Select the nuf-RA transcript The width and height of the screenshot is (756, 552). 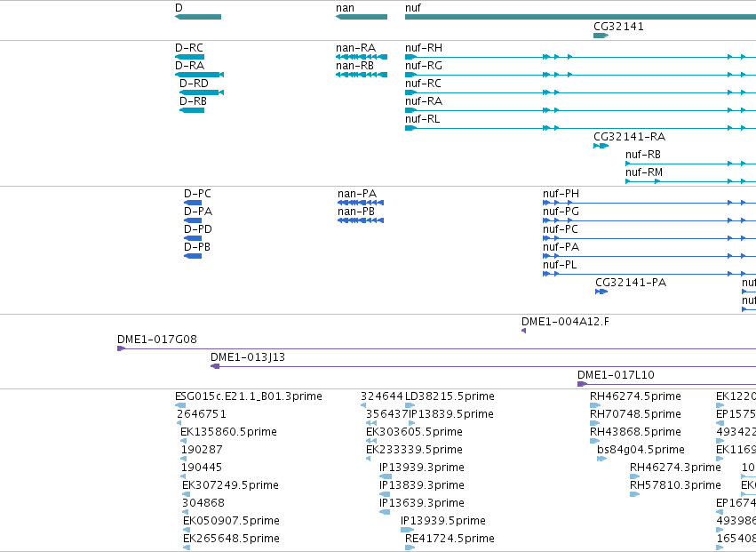[x=580, y=110]
